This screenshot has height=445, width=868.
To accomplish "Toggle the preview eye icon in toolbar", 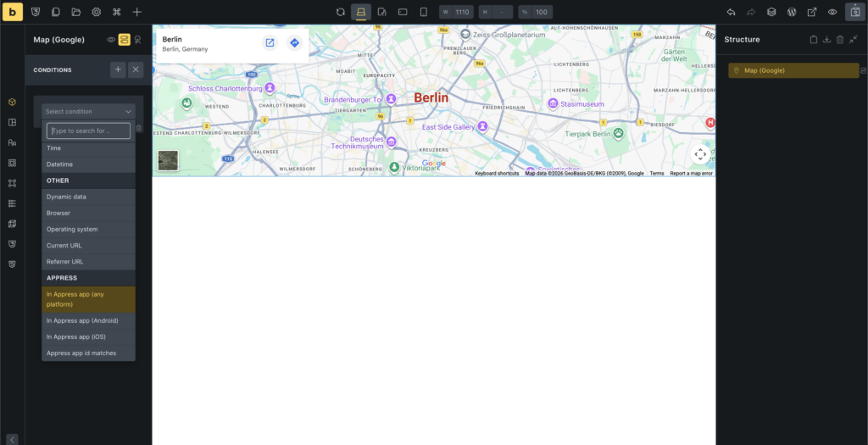I will [832, 12].
